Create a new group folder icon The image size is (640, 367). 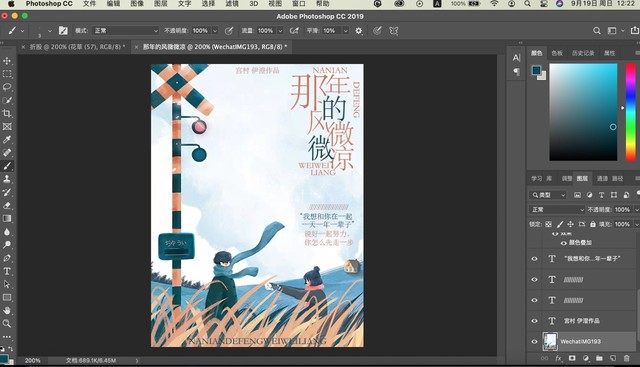tap(599, 358)
